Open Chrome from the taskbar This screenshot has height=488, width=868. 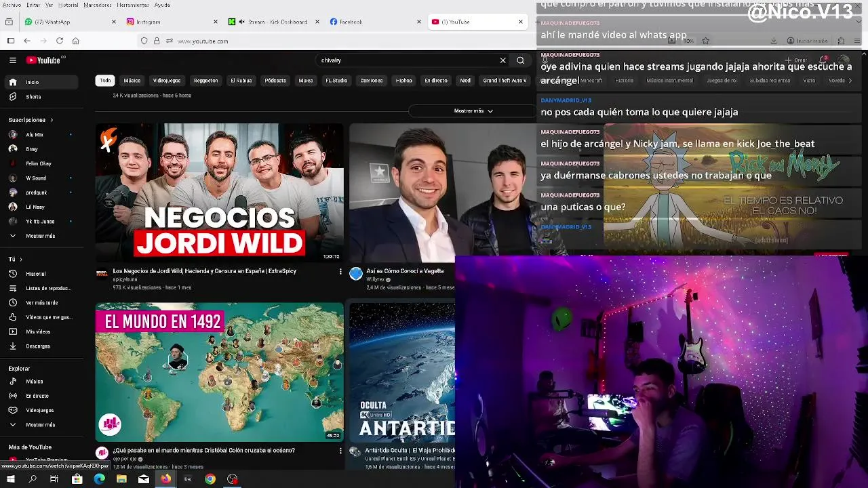pos(210,479)
